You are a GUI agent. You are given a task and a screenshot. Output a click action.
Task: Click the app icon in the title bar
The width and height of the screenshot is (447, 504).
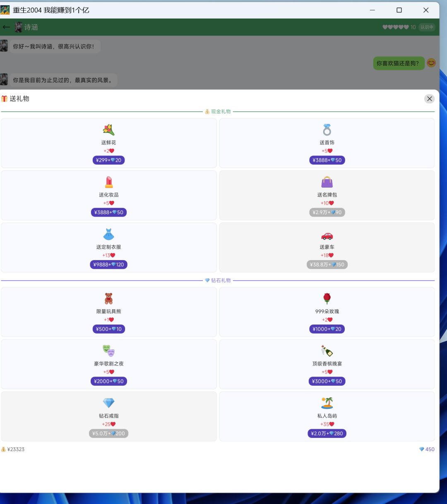[5, 10]
